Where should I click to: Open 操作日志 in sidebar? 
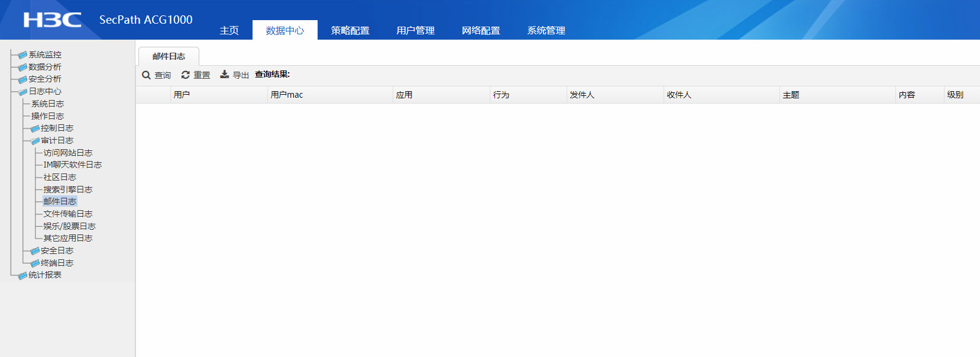point(48,116)
